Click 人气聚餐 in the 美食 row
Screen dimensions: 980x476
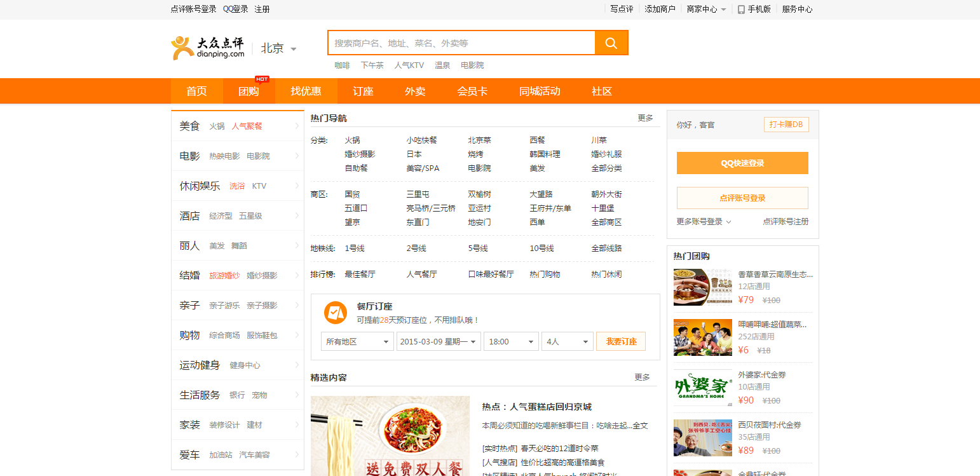[x=247, y=126]
